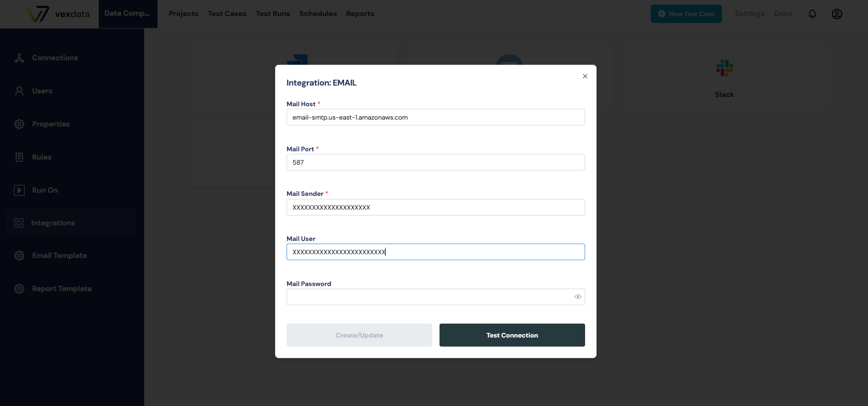Click the Rules document icon
This screenshot has width=868, height=406.
pyautogui.click(x=19, y=157)
